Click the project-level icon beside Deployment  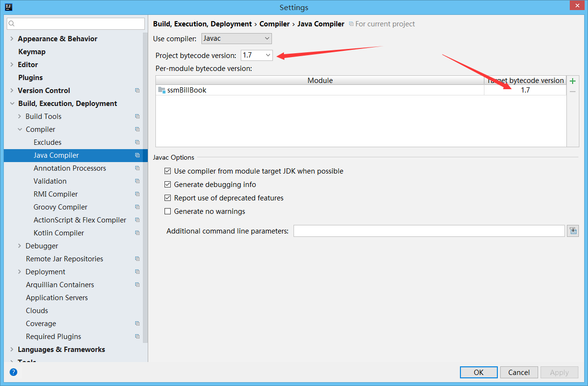click(137, 272)
